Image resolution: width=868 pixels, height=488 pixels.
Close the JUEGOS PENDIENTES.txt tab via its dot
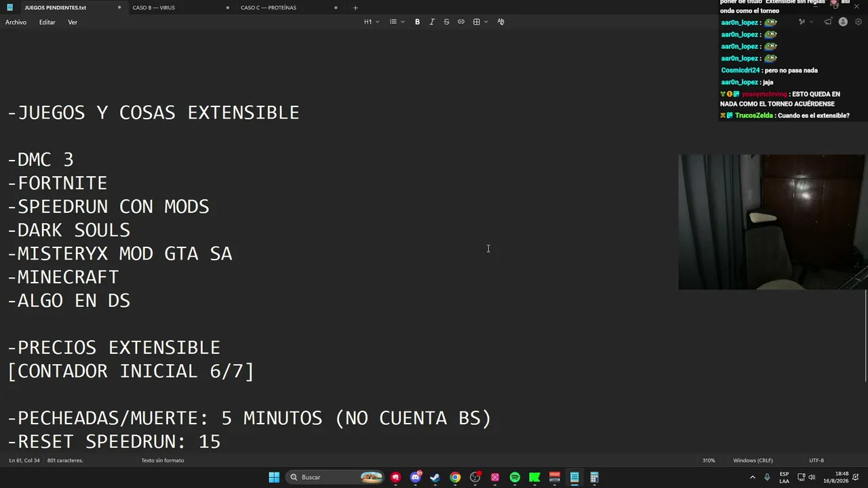point(119,7)
